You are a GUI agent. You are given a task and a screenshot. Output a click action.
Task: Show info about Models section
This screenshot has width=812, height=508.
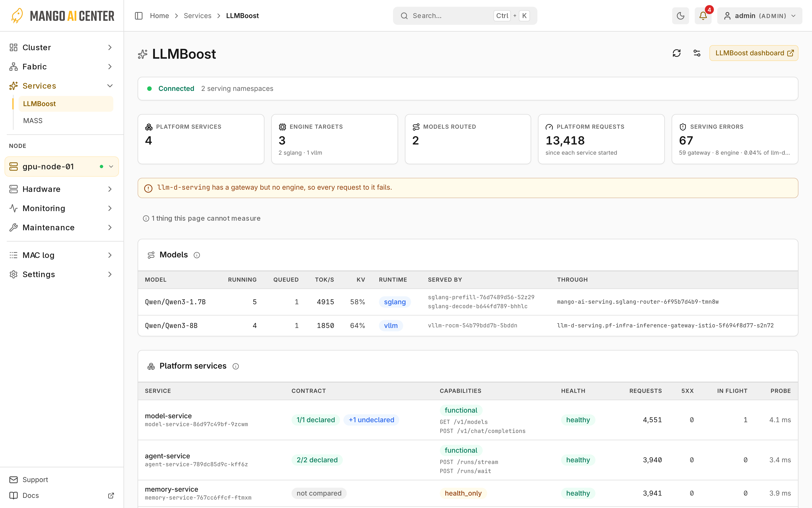(197, 255)
